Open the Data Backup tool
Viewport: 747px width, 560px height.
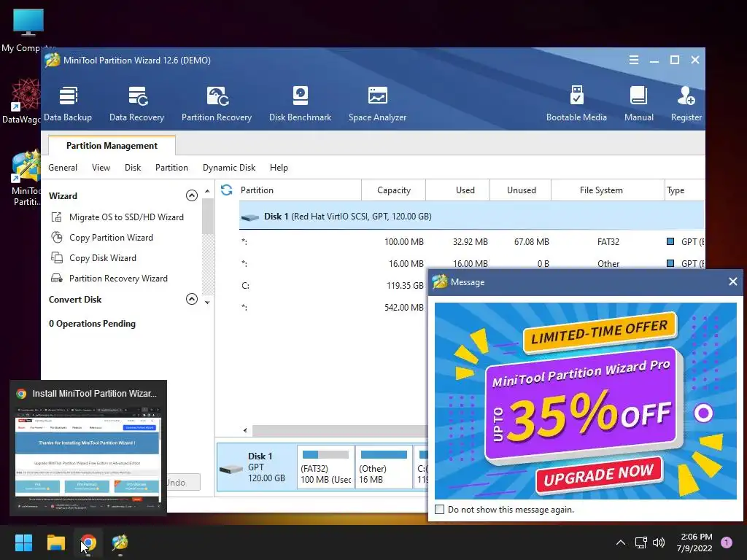click(68, 104)
